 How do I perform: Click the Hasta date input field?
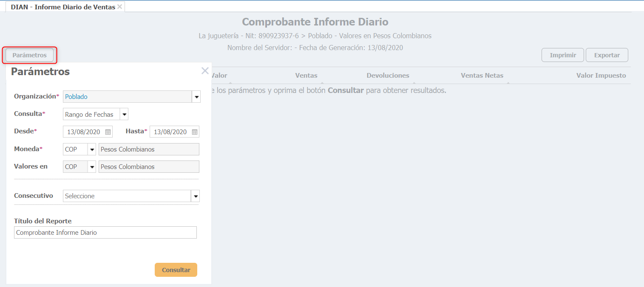[170, 132]
